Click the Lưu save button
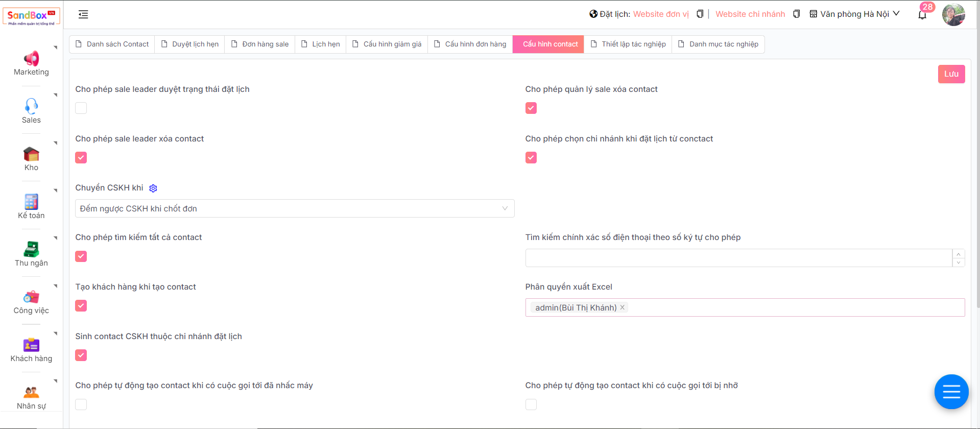This screenshot has height=429, width=980. (x=951, y=74)
